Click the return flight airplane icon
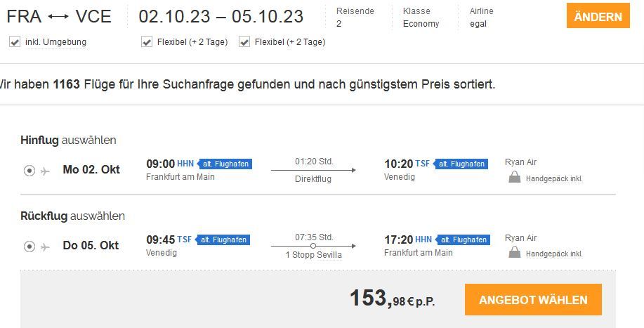Viewport: 644px width, 328px height. [x=46, y=247]
